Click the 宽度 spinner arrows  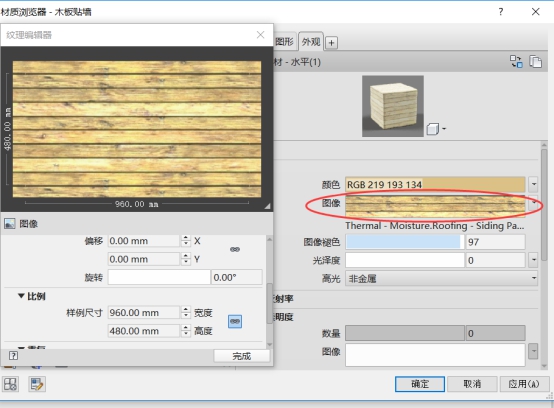[x=186, y=313]
